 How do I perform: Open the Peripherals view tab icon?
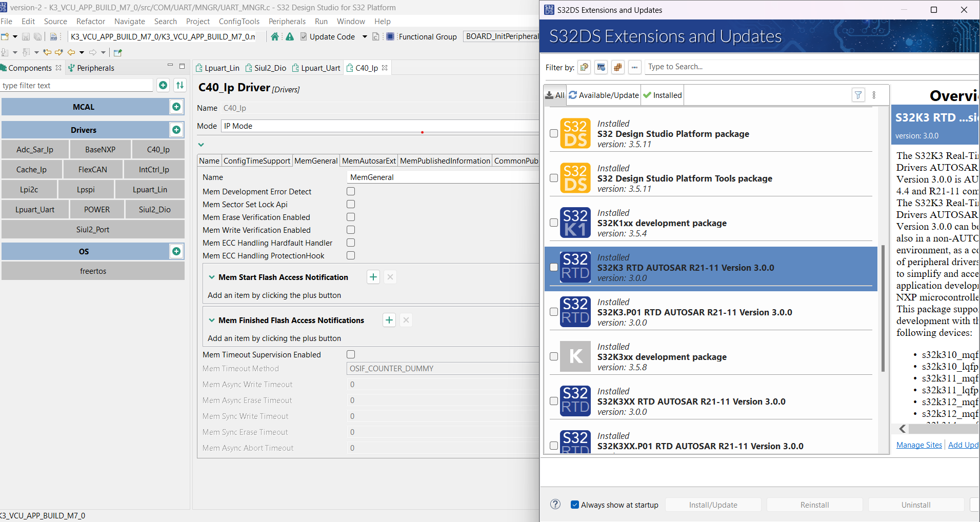(71, 67)
